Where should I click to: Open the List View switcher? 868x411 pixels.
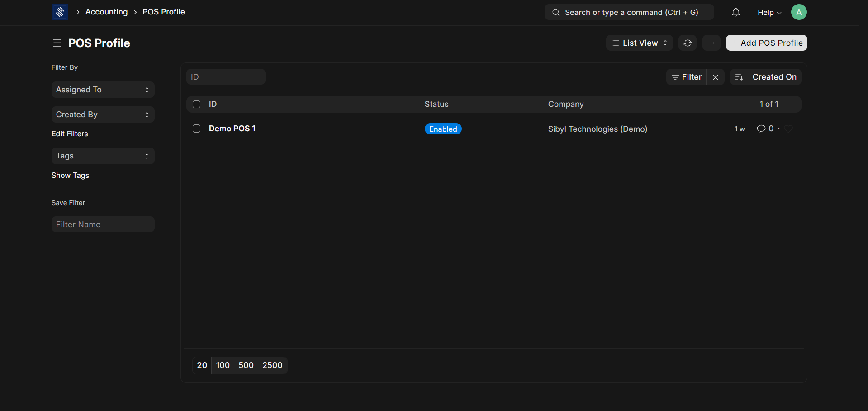(x=639, y=43)
